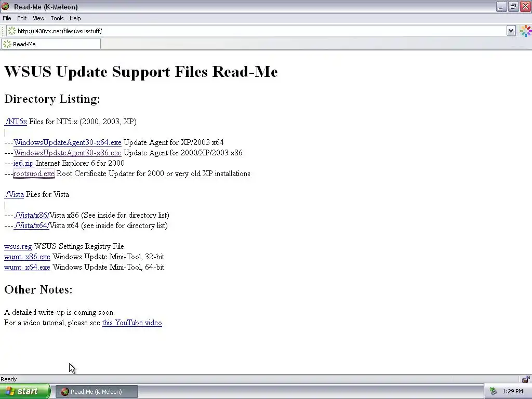Open the Tools menu

[x=57, y=18]
